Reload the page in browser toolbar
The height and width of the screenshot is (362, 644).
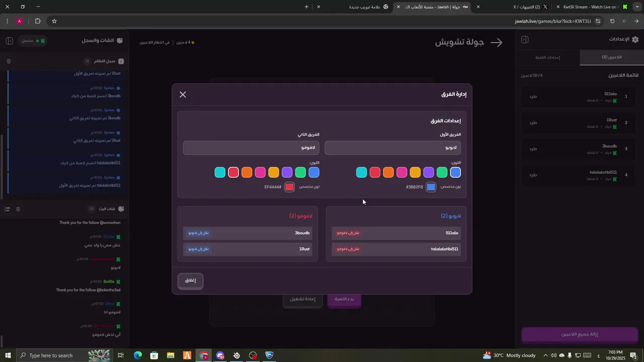tap(612, 21)
